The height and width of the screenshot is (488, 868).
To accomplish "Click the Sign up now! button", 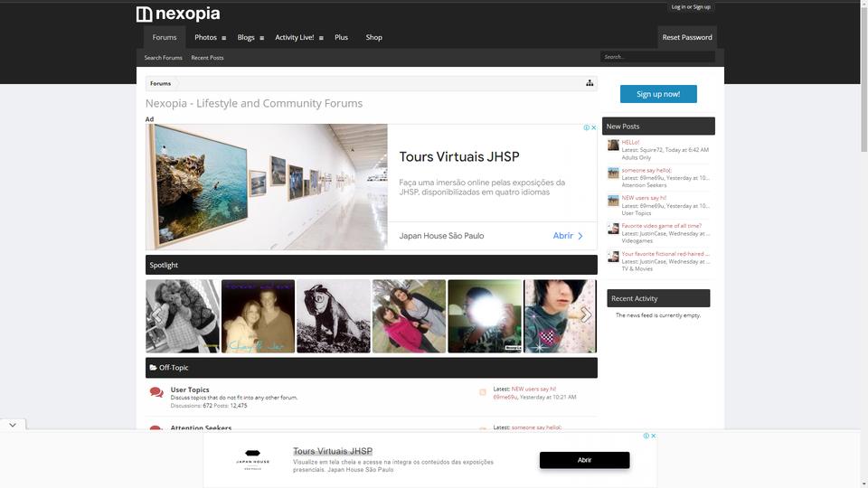I will (658, 94).
